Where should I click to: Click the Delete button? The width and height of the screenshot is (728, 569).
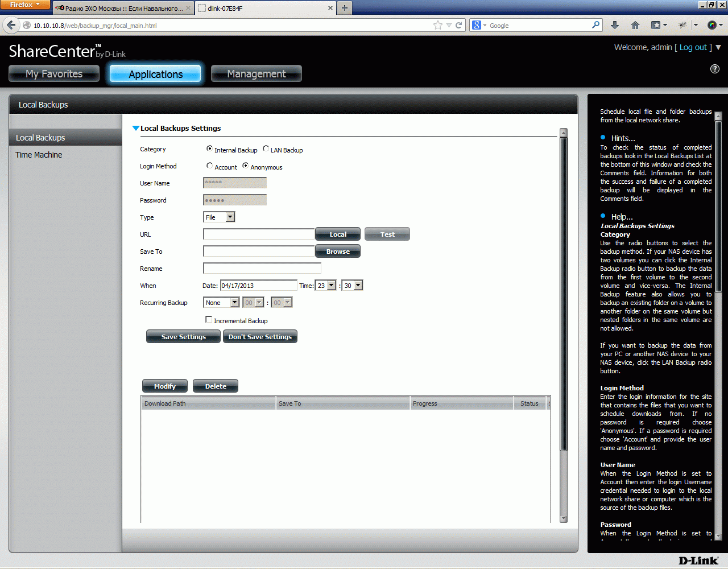pos(216,386)
